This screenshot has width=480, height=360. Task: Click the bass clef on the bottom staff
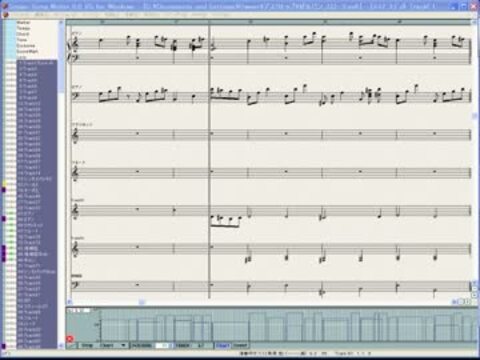(76, 285)
